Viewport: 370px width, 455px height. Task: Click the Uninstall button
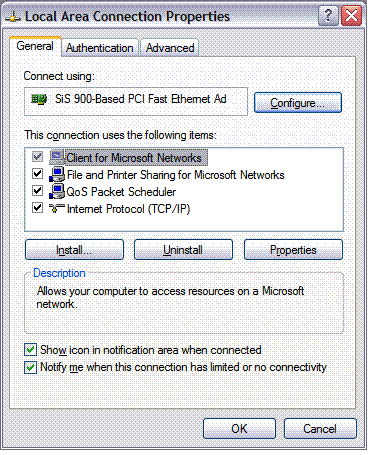pos(183,250)
